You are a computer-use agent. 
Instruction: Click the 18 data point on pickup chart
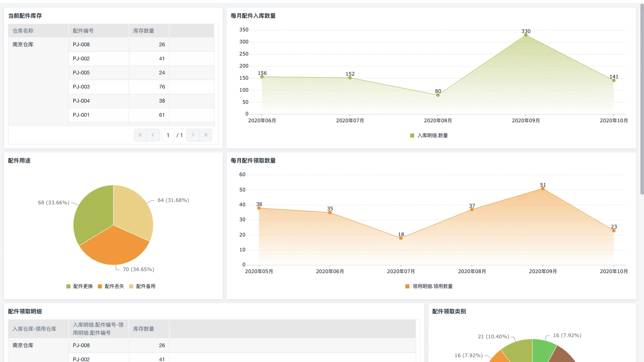pos(401,238)
